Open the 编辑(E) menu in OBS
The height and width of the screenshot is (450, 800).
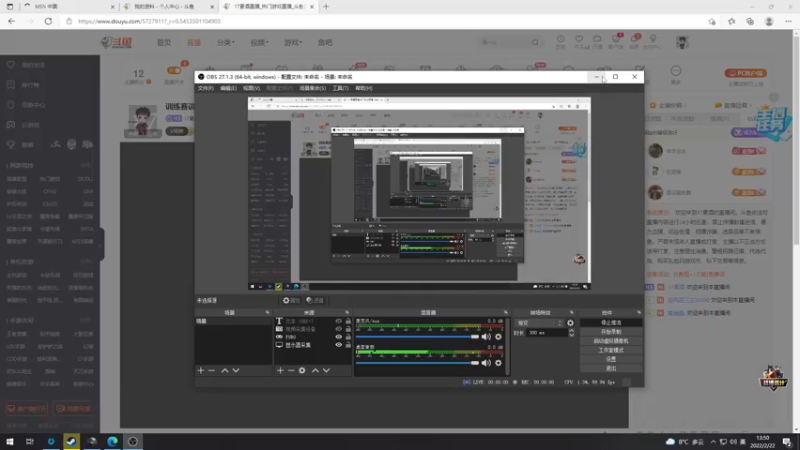pyautogui.click(x=228, y=88)
